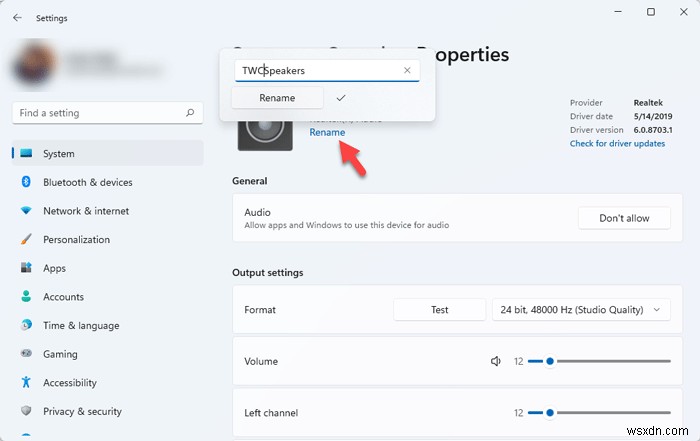
Task: Open Gaming from its controller icon
Action: click(x=26, y=354)
